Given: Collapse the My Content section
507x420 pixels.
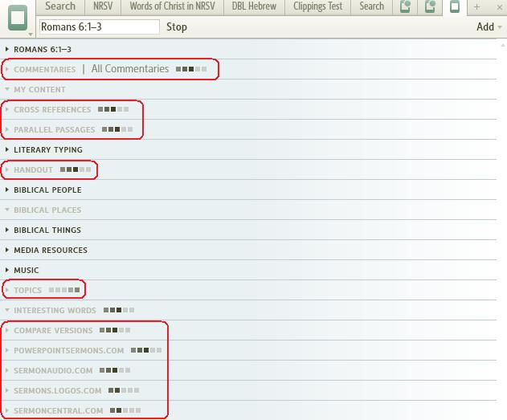Looking at the screenshot, I should coord(7,89).
